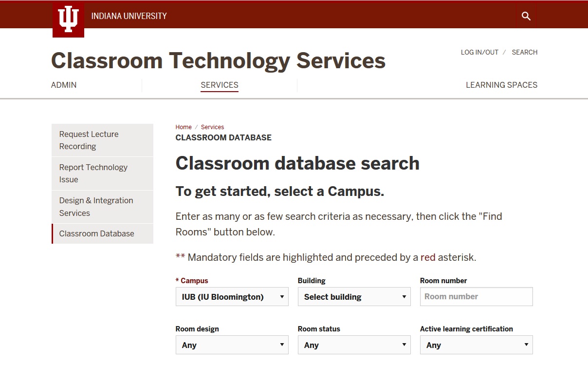The image size is (588, 367).
Task: Go to the LEARNING SPACES menu
Action: point(501,85)
